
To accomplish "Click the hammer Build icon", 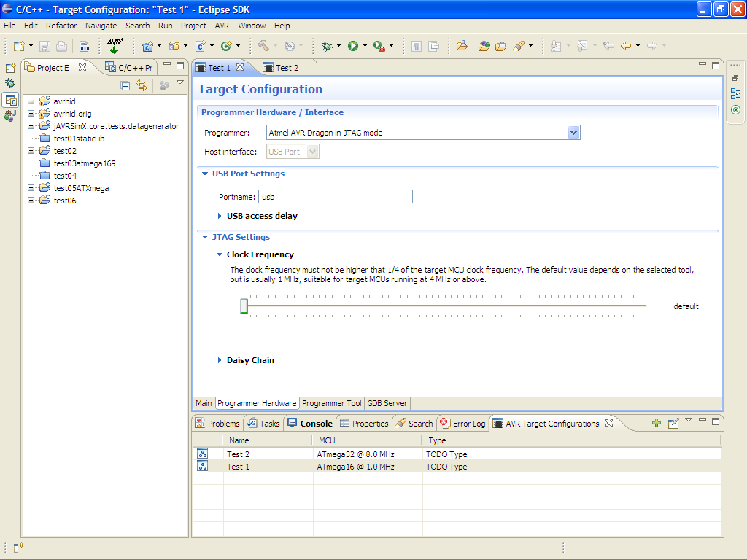I will point(263,46).
